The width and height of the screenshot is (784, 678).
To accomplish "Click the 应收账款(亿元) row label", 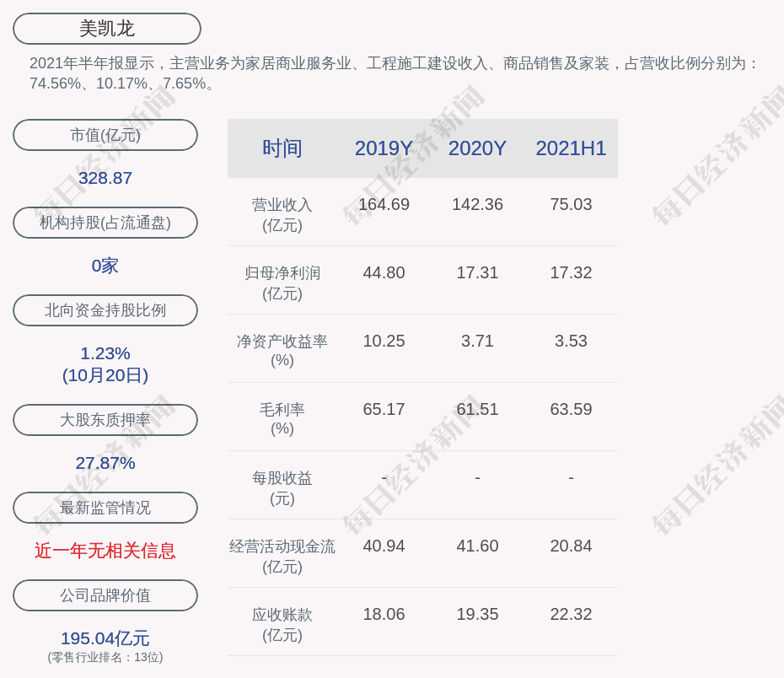I will pos(282,625).
